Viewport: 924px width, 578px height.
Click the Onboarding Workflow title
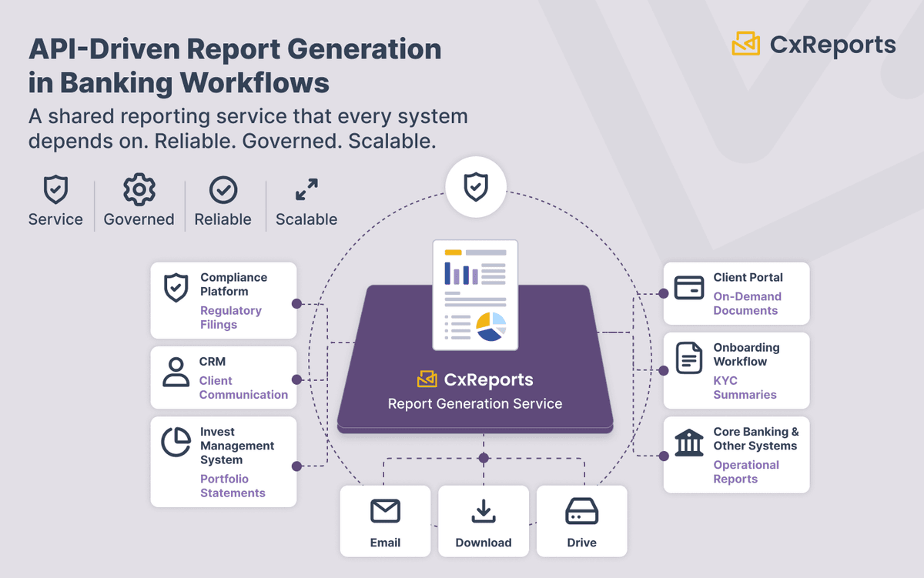[746, 354]
